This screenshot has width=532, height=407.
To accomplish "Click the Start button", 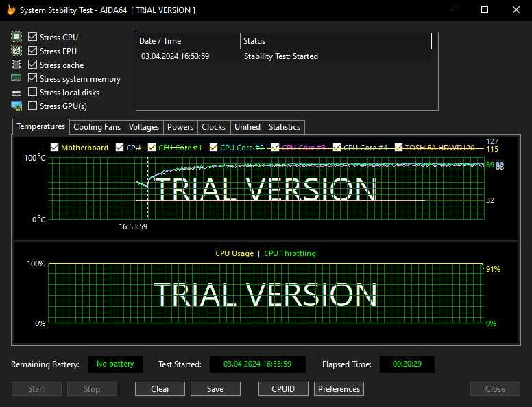I will 36,388.
